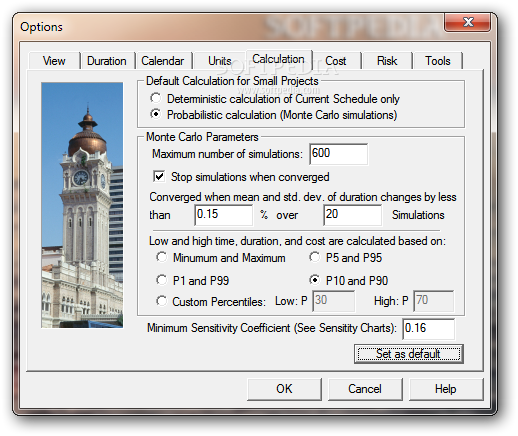Toggle Stop simulations when converged checkbox
The image size is (518, 436).
pos(241,177)
